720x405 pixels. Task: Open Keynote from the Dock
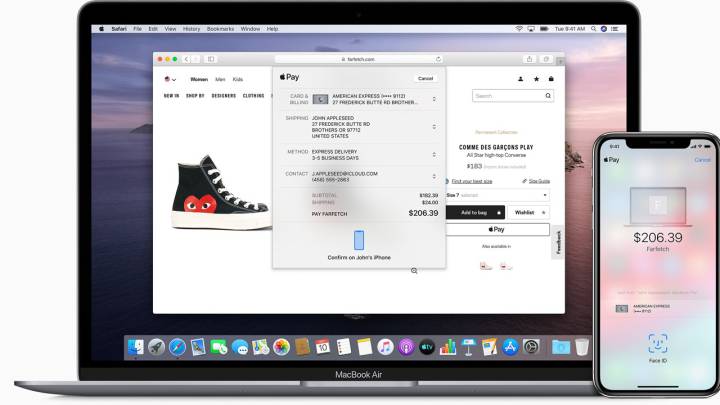click(468, 348)
